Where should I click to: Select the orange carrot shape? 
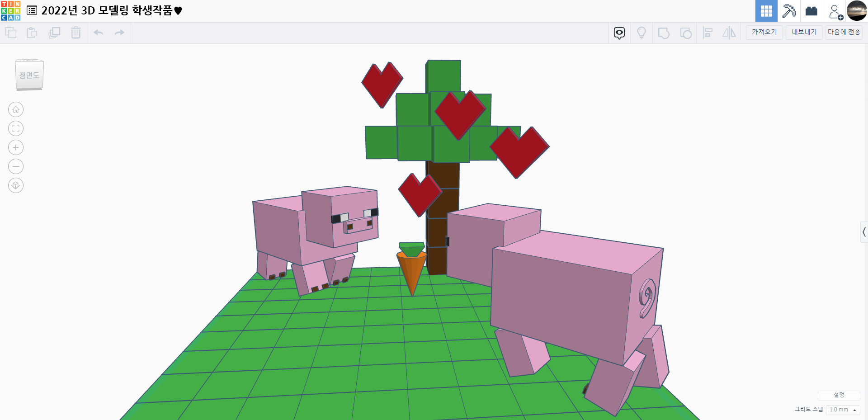[412, 274]
